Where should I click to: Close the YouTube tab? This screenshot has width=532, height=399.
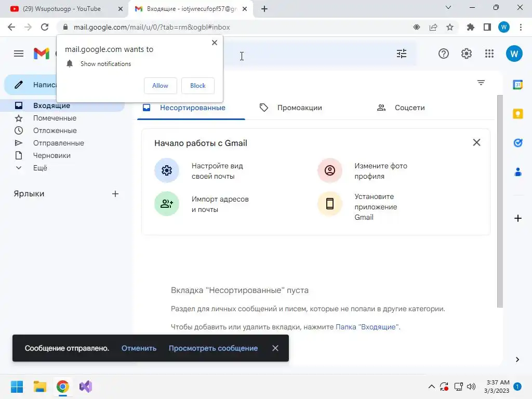[121, 9]
